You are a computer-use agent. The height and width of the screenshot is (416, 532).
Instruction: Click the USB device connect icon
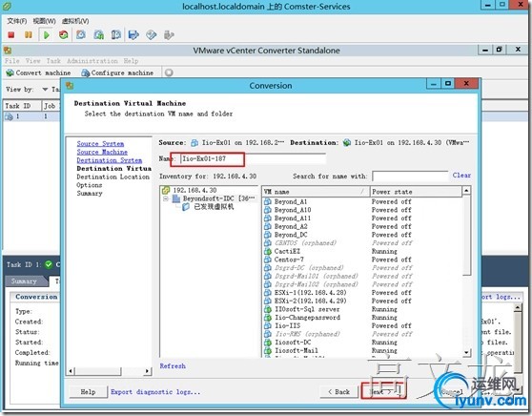tap(169, 35)
